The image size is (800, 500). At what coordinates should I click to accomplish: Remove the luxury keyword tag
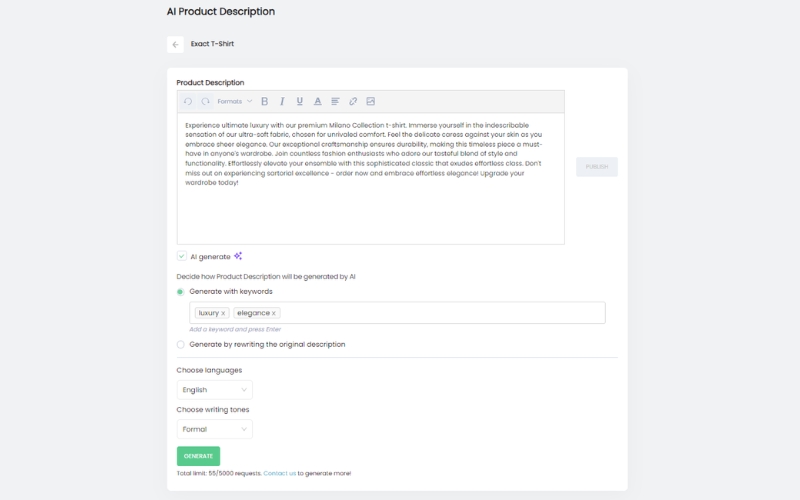pos(223,313)
